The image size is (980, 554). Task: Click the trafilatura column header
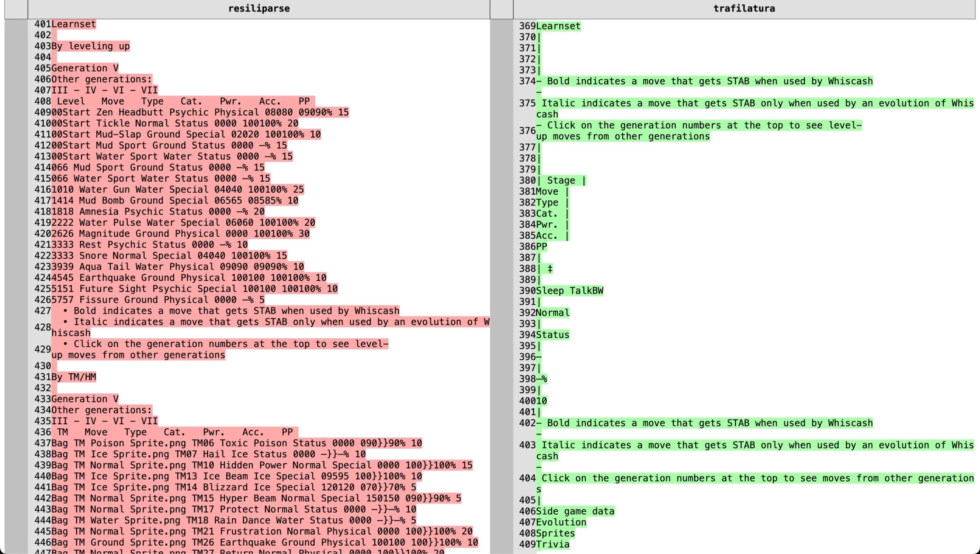tap(744, 8)
